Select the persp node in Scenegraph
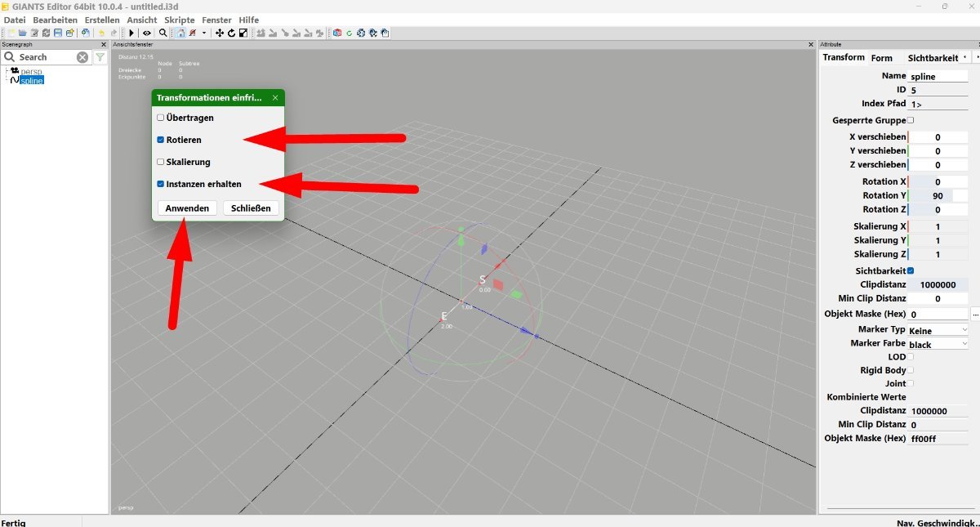The image size is (980, 527). (31, 72)
